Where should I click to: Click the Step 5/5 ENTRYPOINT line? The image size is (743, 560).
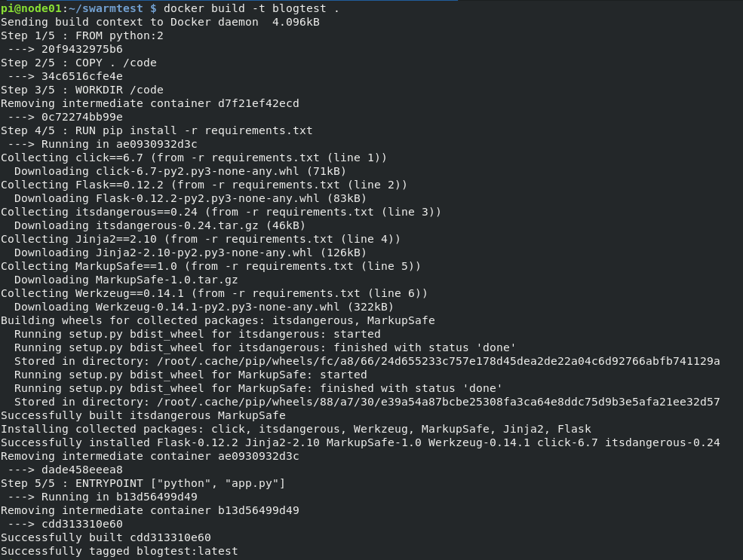(x=143, y=483)
